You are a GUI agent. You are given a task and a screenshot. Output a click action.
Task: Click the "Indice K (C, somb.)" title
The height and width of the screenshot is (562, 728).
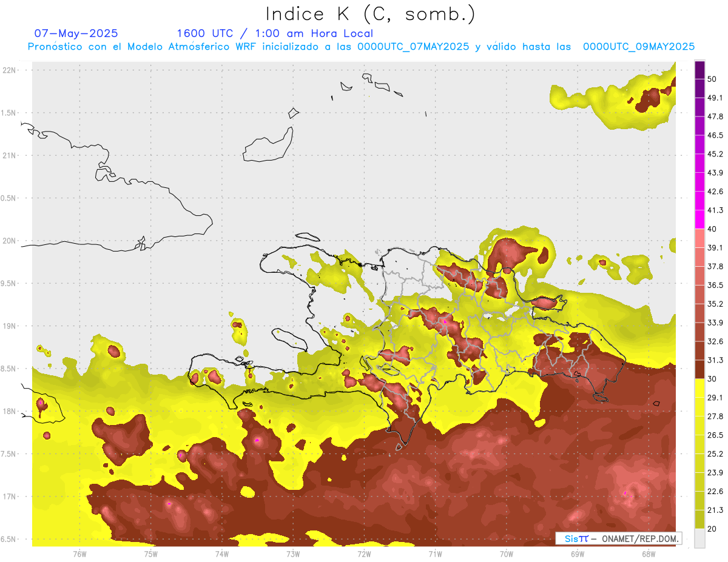coord(370,14)
